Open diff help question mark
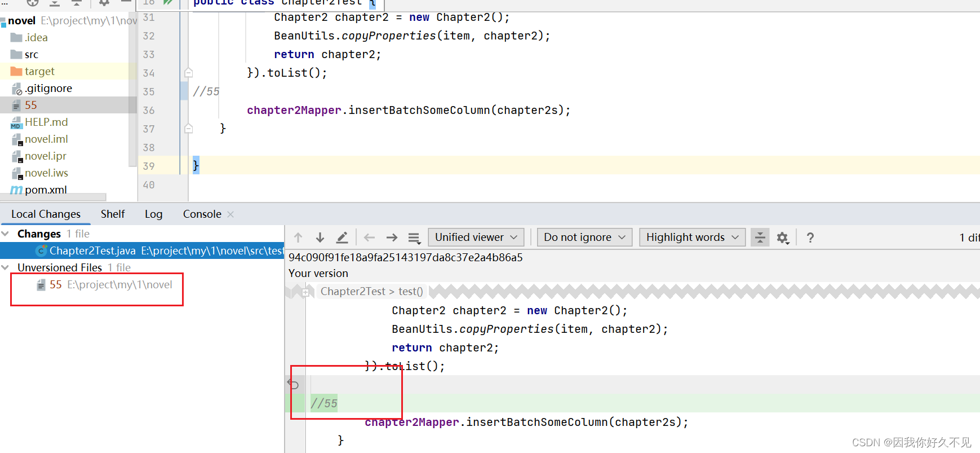Viewport: 980px width, 453px height. [x=810, y=238]
